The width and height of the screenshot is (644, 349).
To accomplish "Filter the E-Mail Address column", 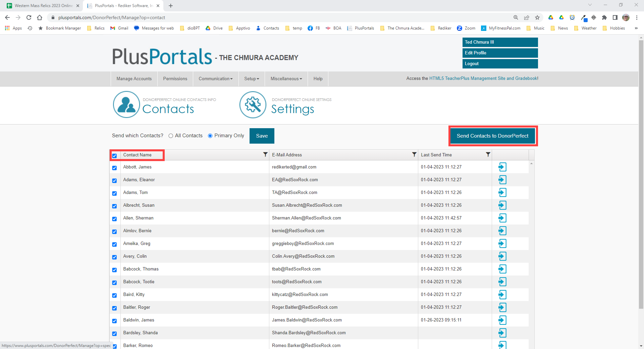I will click(414, 154).
